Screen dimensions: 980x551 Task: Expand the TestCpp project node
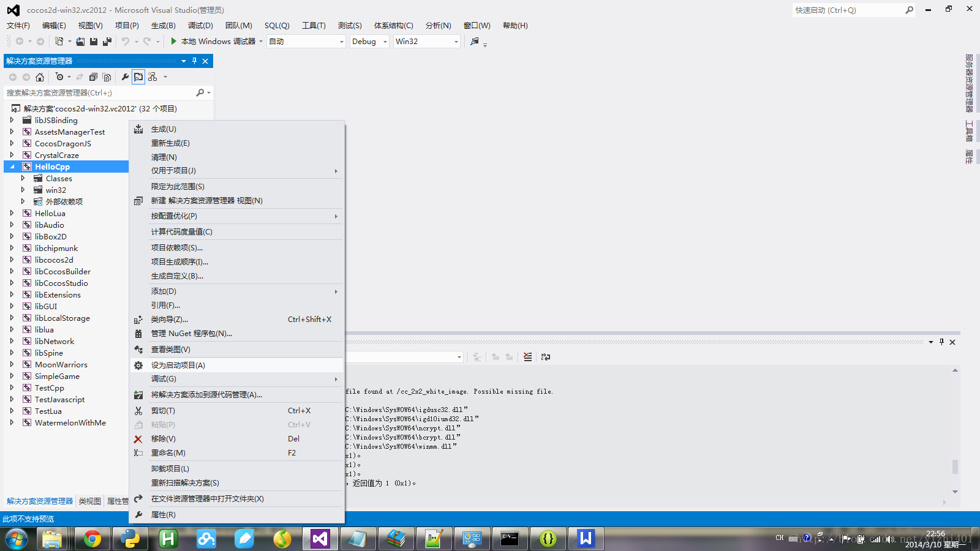point(12,388)
